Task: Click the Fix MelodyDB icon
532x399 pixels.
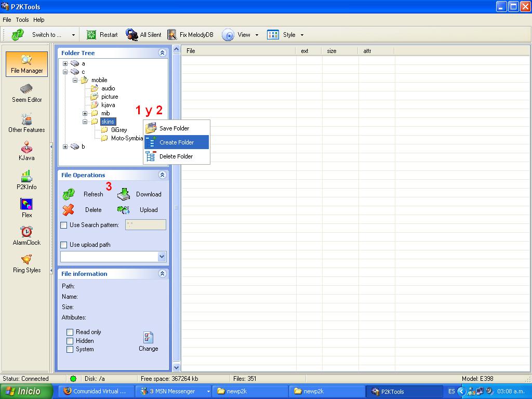Action: click(172, 35)
